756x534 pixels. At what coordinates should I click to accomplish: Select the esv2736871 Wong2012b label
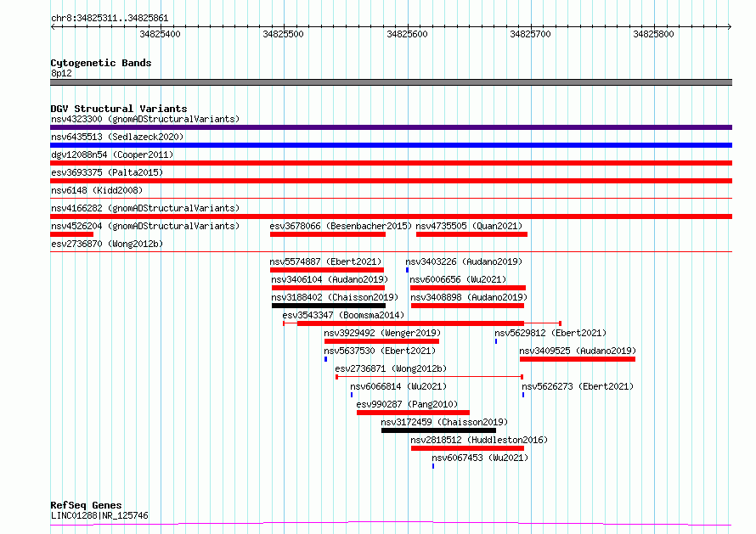tap(391, 368)
